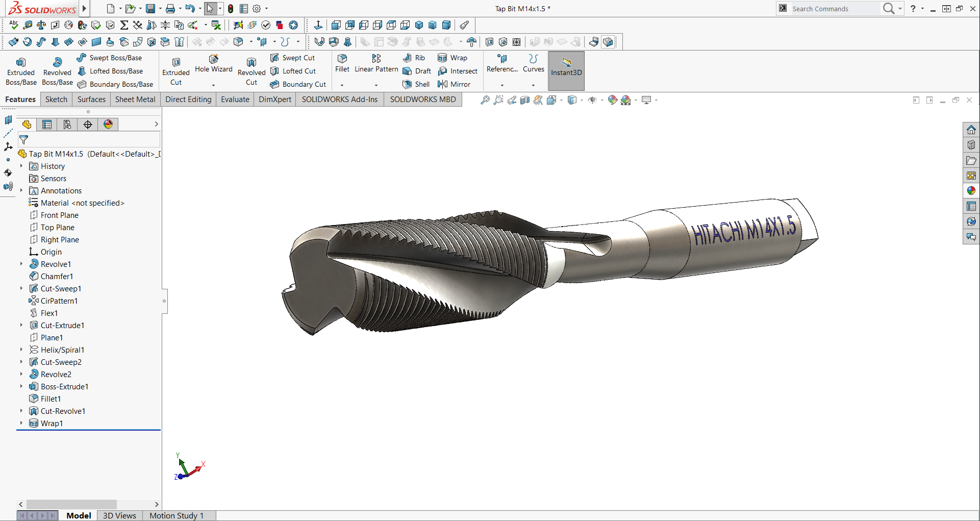Click the New document icon
This screenshot has width=980, height=521.
111,9
